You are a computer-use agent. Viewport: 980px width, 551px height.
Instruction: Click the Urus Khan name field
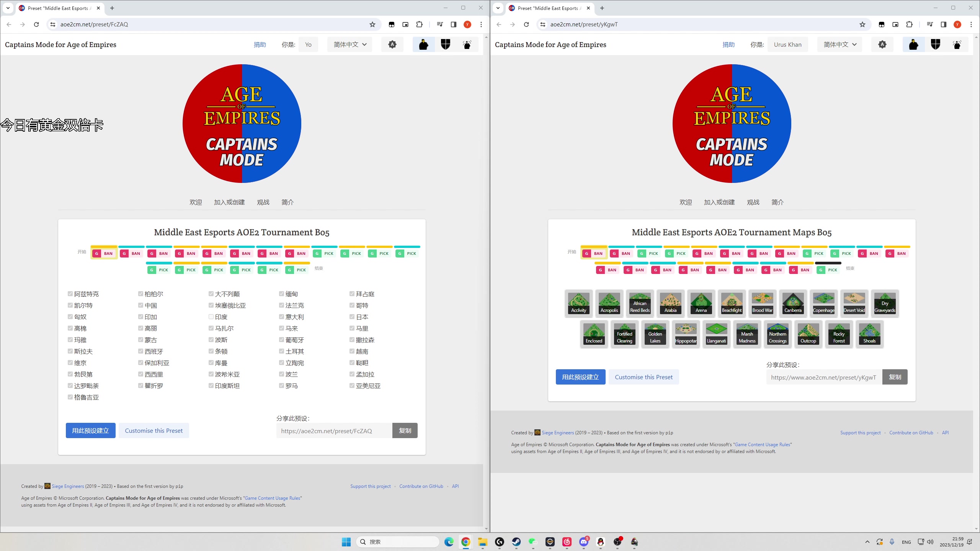pos(787,45)
